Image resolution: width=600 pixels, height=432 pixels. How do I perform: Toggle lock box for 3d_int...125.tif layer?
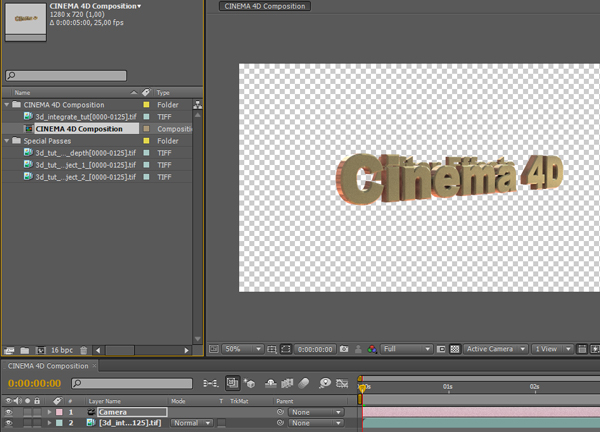(37, 423)
